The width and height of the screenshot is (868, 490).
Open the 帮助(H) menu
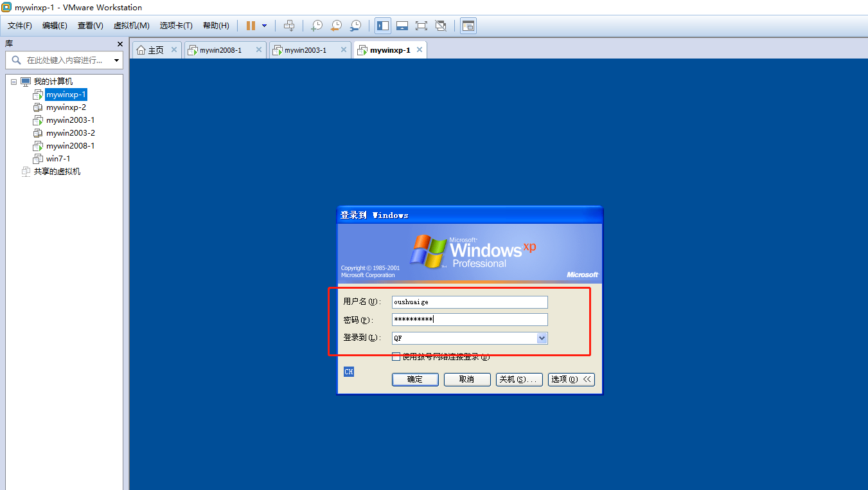[x=216, y=26]
